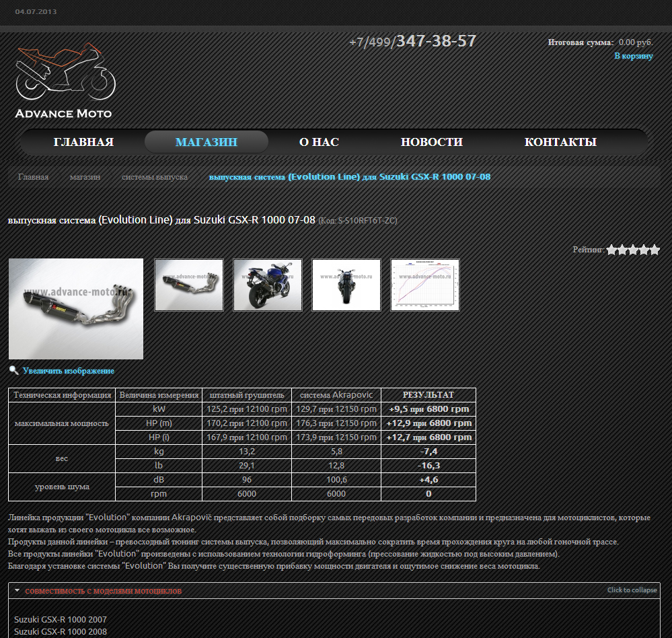Open the main exhaust product image

[x=76, y=309]
